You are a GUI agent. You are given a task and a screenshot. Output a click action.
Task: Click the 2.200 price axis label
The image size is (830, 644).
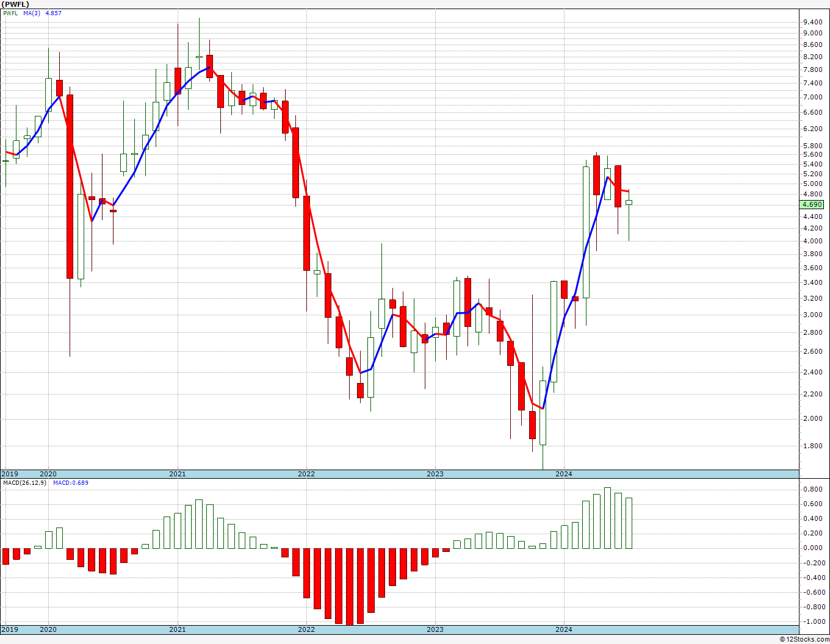coord(814,394)
